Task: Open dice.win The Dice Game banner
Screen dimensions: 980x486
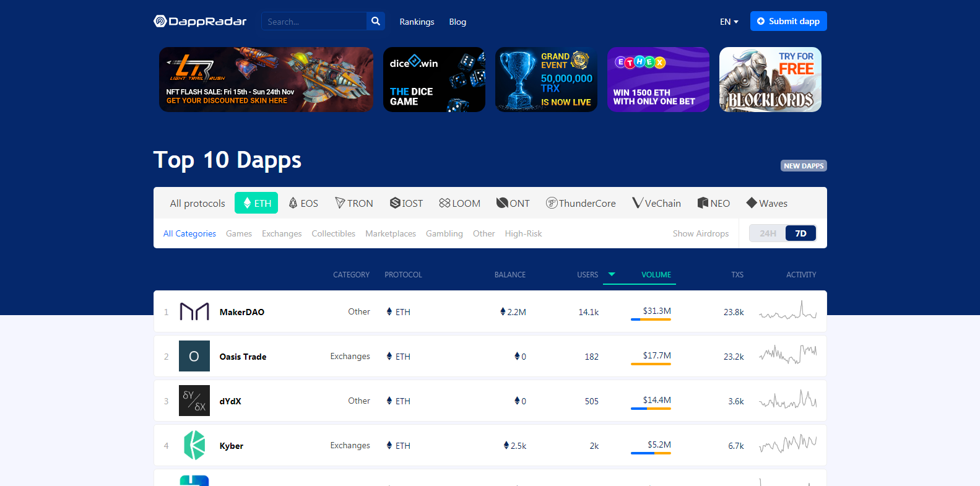Action: (x=434, y=79)
